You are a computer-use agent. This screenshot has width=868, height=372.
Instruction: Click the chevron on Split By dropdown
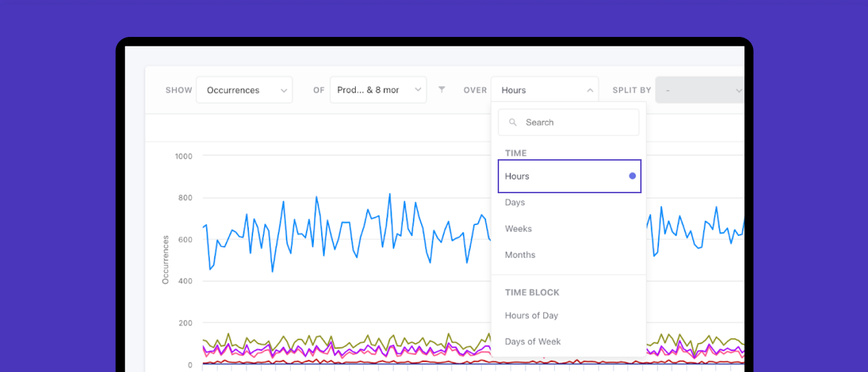coord(738,90)
